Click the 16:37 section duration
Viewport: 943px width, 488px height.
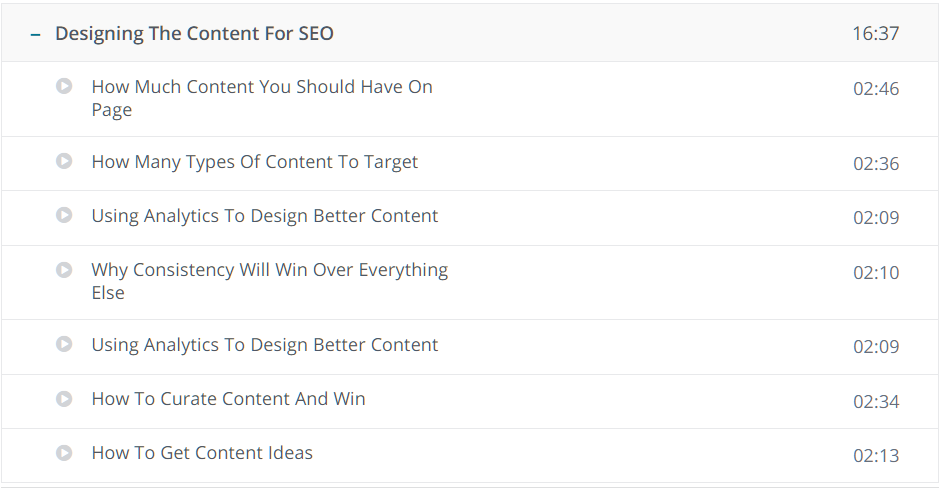pos(876,33)
